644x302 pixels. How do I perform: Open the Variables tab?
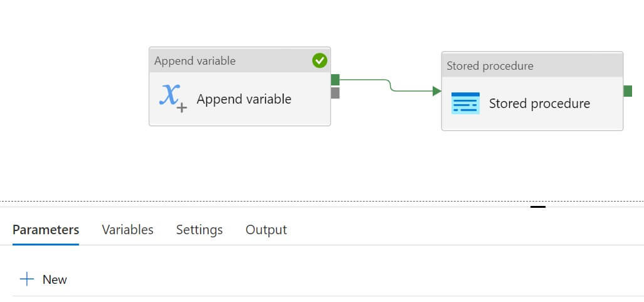tap(127, 230)
